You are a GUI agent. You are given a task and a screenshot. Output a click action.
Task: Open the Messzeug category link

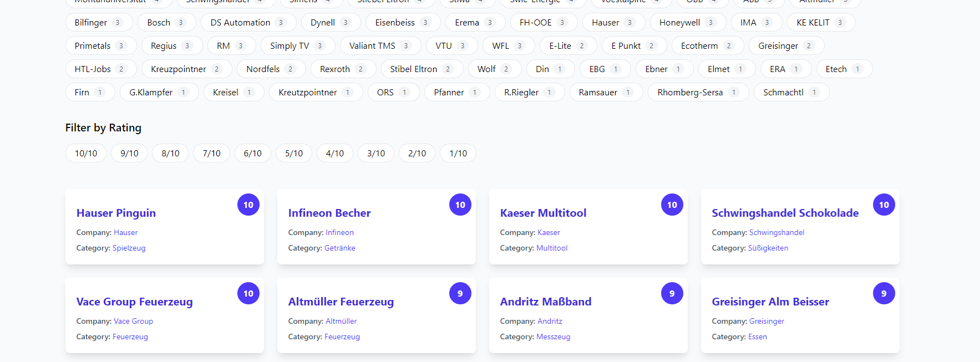pos(554,337)
